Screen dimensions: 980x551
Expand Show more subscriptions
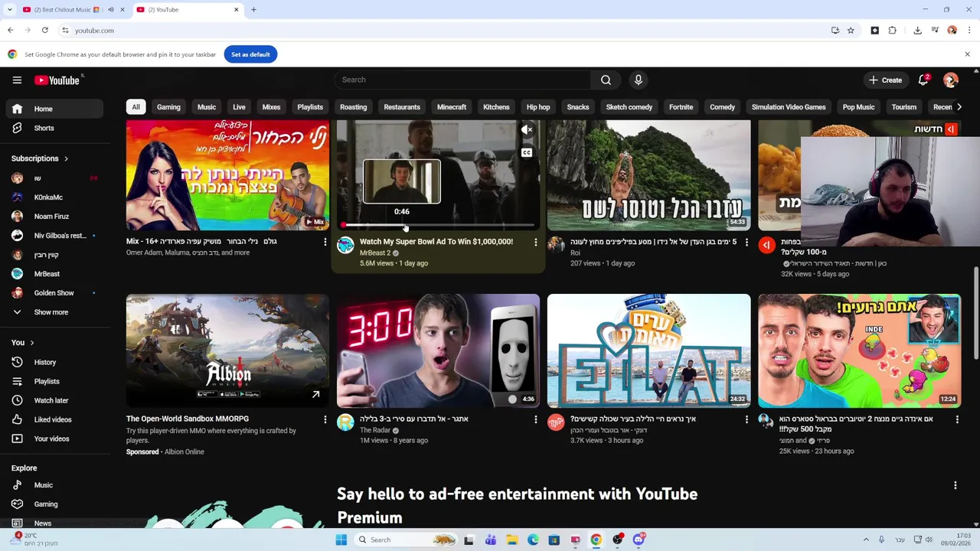pyautogui.click(x=51, y=312)
